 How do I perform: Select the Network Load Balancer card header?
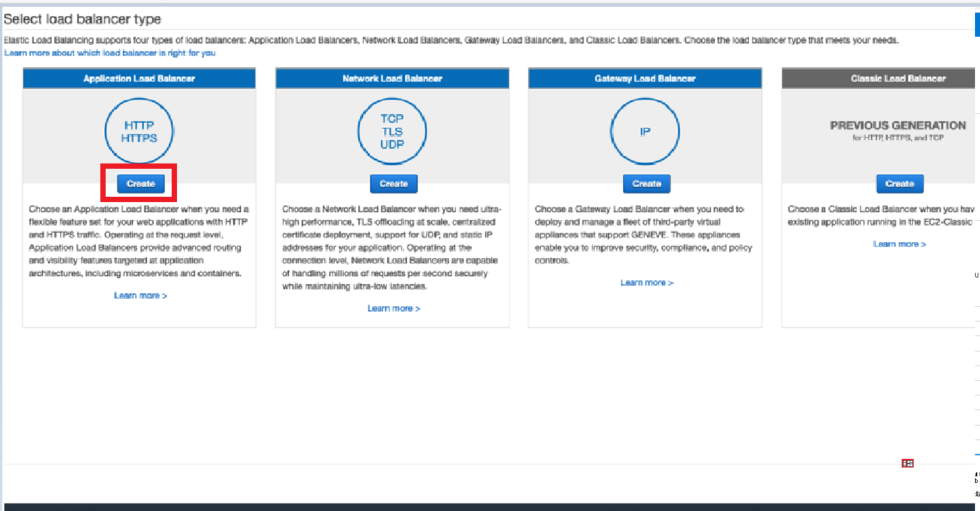point(392,78)
